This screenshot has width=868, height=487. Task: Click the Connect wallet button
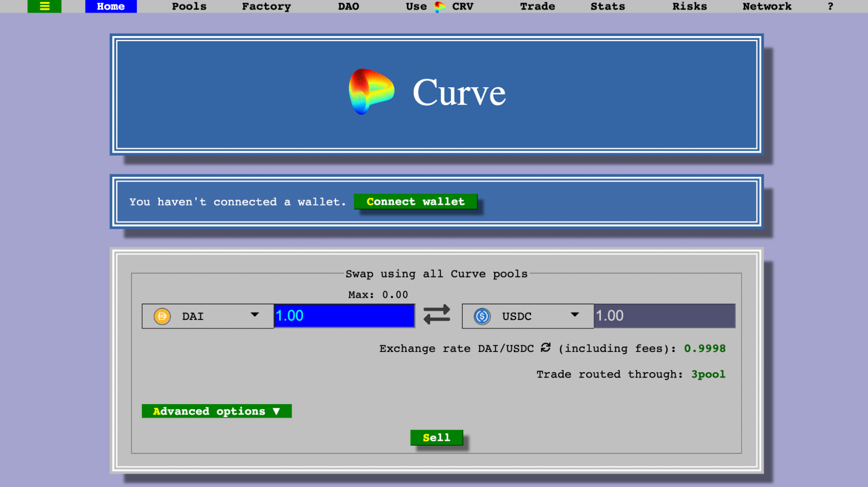pyautogui.click(x=416, y=202)
